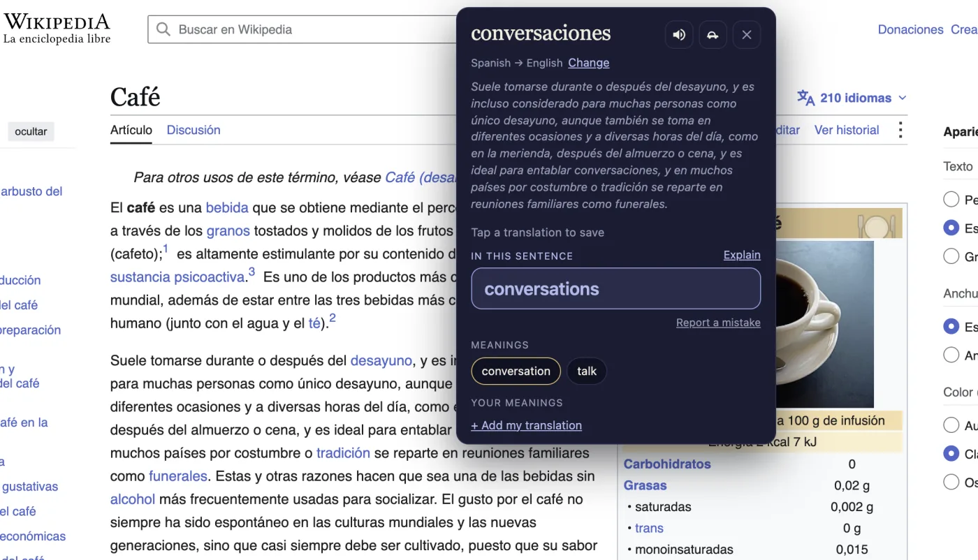Select the 'Au' radio under Color

tap(951, 425)
